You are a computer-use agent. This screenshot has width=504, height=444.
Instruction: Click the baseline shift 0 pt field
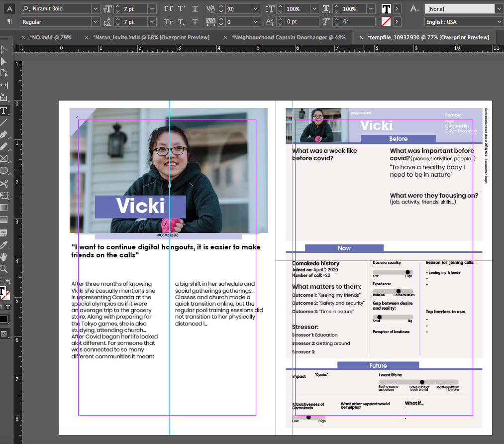point(300,22)
